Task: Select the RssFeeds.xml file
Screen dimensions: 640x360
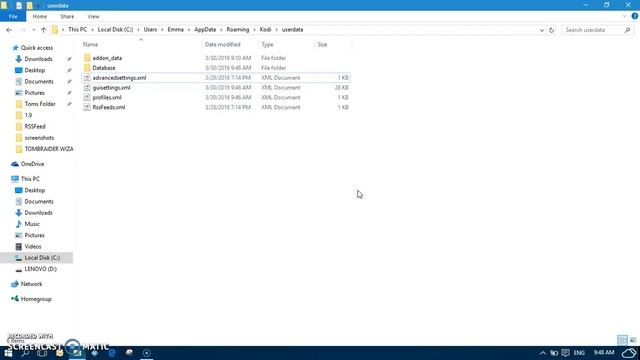Action: coord(109,107)
